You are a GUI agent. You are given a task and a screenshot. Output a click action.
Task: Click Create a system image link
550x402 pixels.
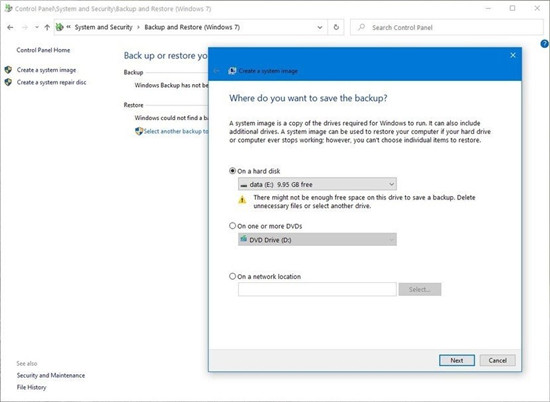(46, 70)
